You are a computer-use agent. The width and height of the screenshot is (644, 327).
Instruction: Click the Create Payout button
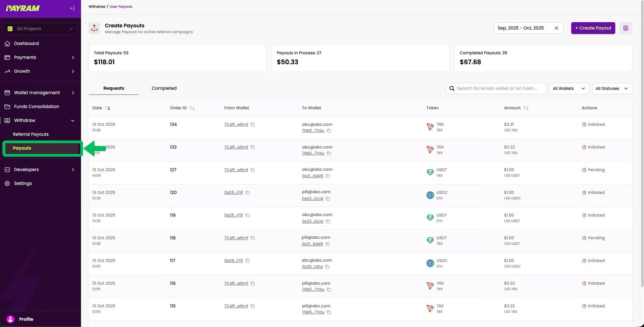click(x=593, y=28)
